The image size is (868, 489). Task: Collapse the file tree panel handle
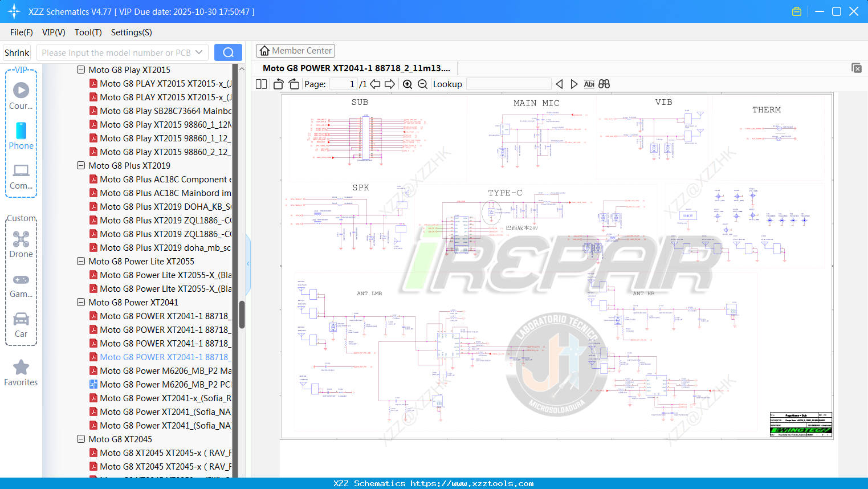(248, 263)
